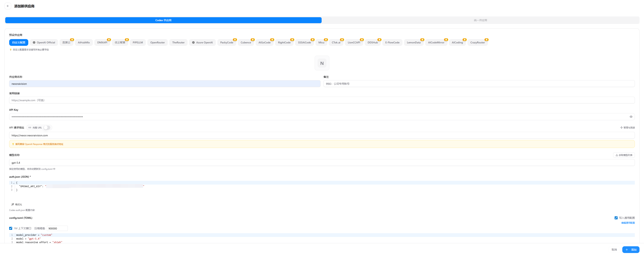Pick the AiHubMix preset

[84, 42]
